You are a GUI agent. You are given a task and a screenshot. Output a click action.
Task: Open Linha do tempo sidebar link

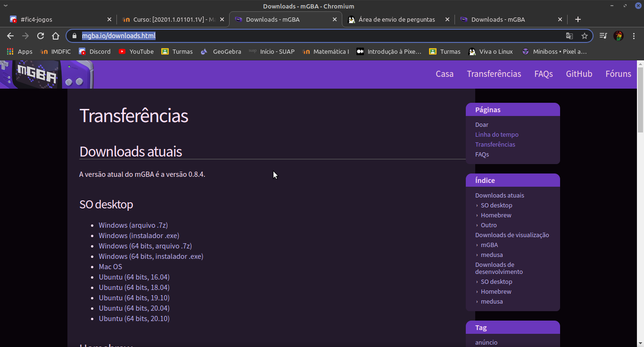497,135
